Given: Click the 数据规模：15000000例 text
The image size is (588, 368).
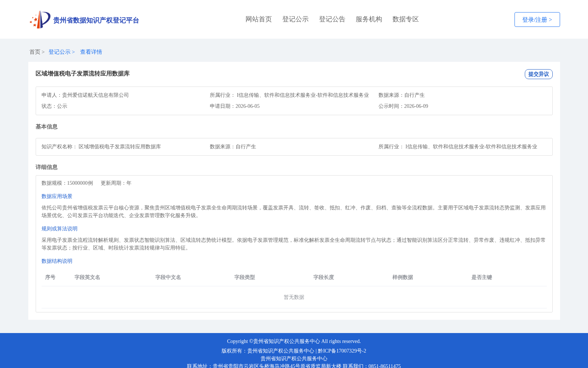Looking at the screenshot, I should [x=67, y=183].
